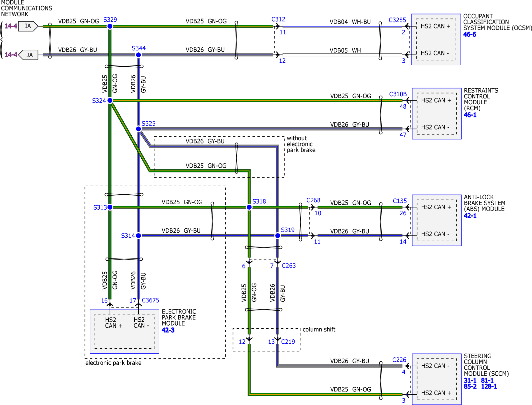
Task: Select splice node S329
Action: (110, 26)
